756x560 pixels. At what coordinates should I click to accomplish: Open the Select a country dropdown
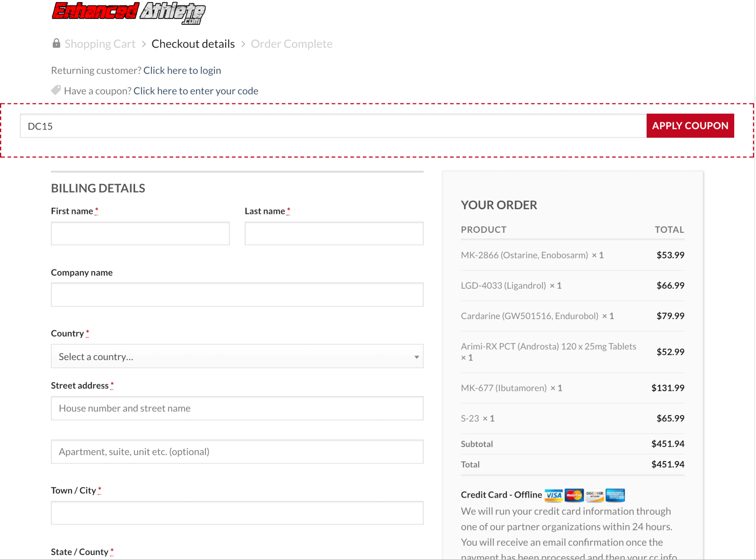coord(237,356)
